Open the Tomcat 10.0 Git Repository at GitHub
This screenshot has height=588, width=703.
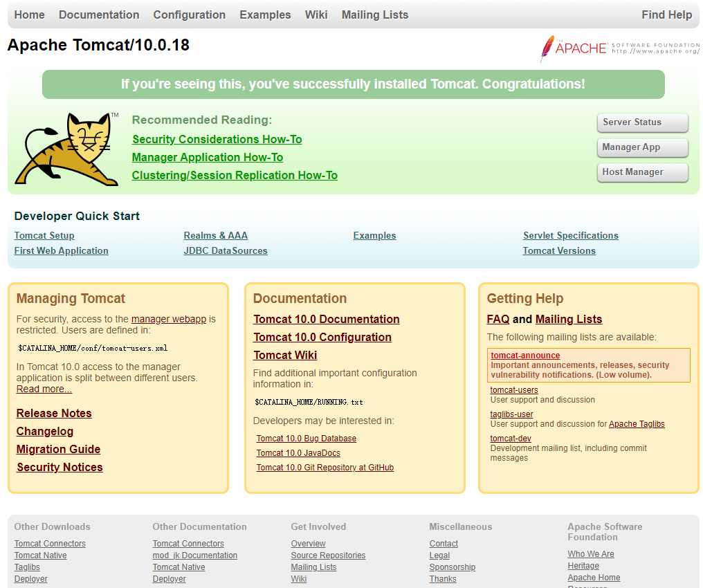coord(325,467)
